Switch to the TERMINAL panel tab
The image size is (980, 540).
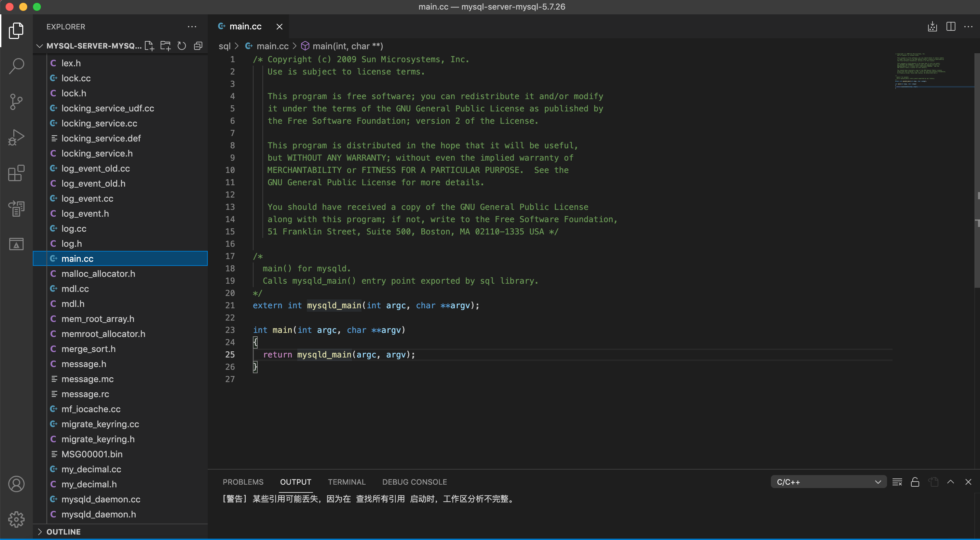[x=346, y=482]
